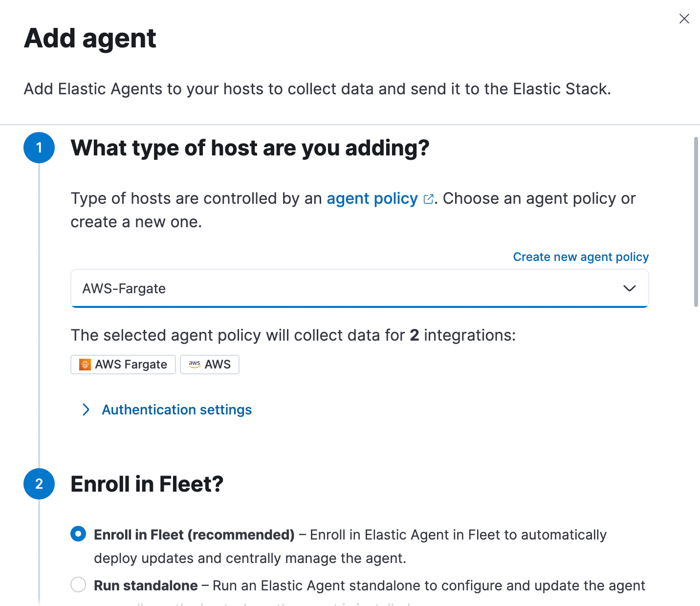Click the step 2 circle marker
700x606 pixels.
(39, 484)
